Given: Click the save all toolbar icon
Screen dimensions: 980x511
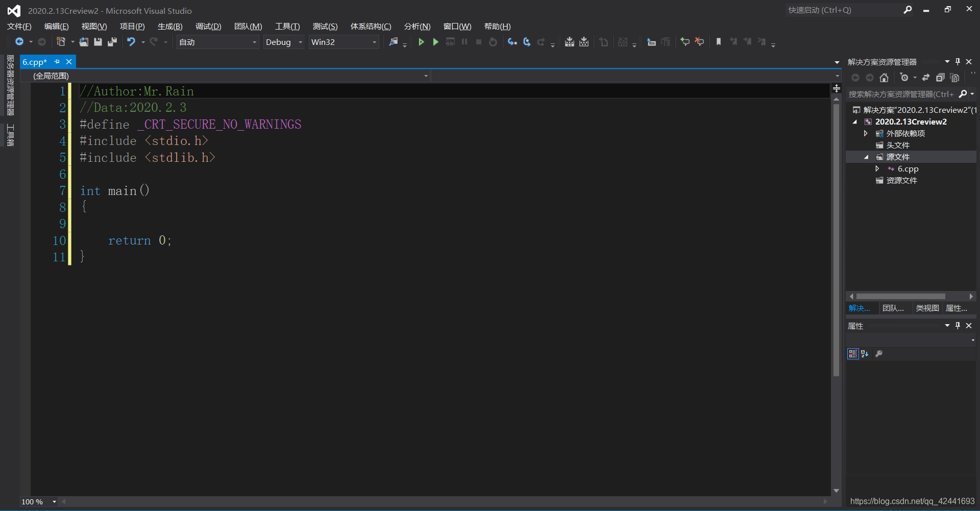Looking at the screenshot, I should click(112, 42).
